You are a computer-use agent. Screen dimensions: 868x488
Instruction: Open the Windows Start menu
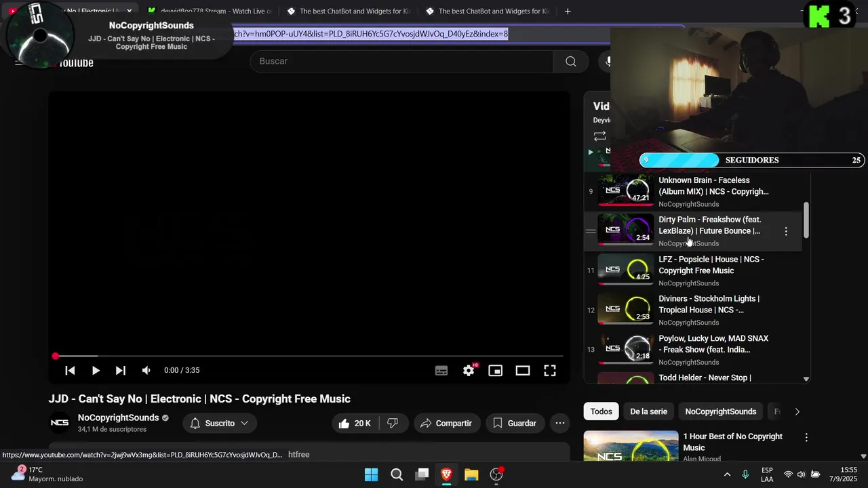371,474
